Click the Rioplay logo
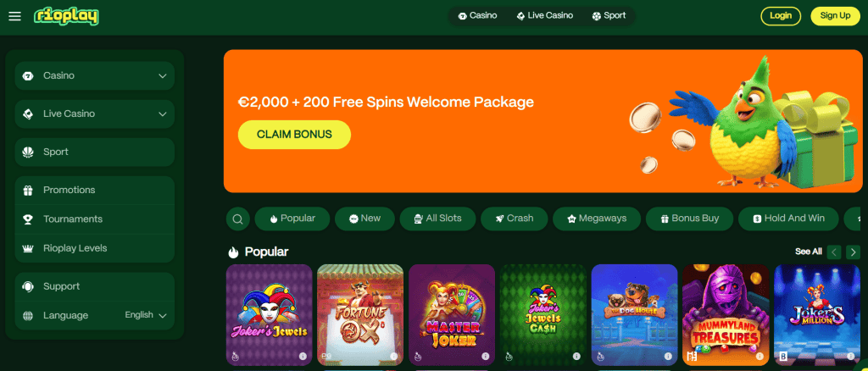This screenshot has height=371, width=868. pyautogui.click(x=66, y=17)
